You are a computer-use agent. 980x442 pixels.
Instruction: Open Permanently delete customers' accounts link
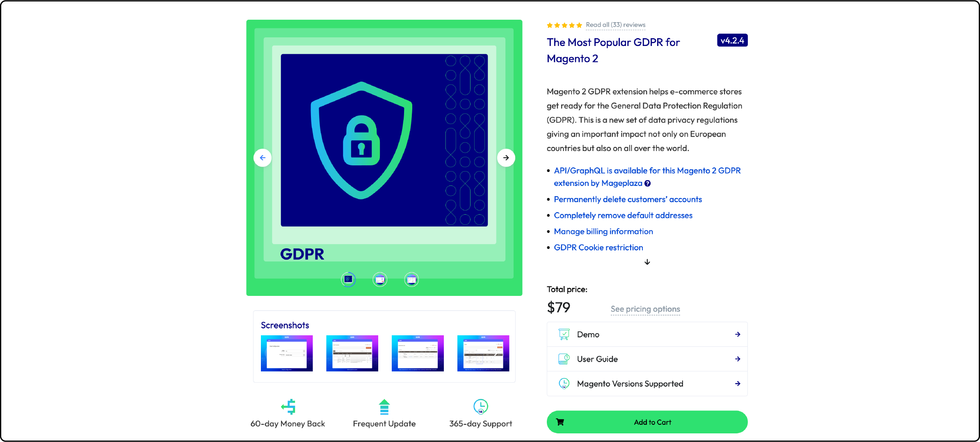pos(628,199)
